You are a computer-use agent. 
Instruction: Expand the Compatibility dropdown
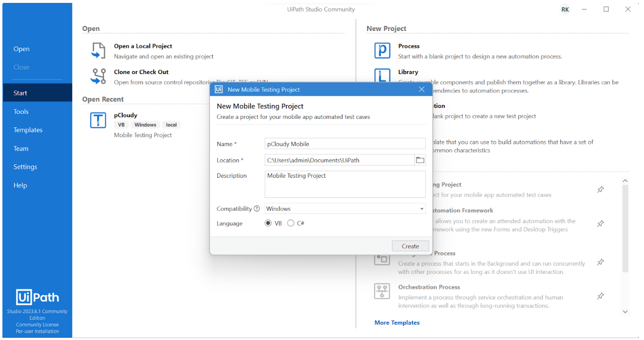tap(345, 209)
